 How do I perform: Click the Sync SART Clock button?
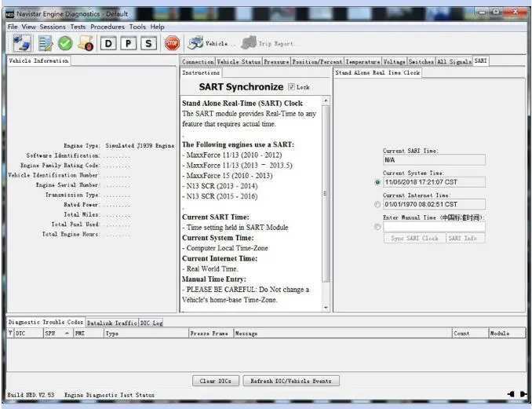coord(414,239)
